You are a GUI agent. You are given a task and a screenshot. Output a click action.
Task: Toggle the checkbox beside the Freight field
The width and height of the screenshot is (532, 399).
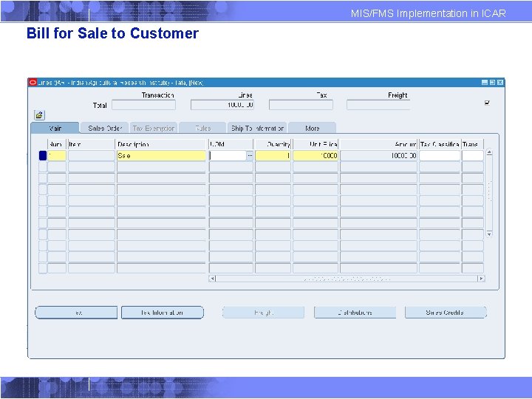point(487,103)
